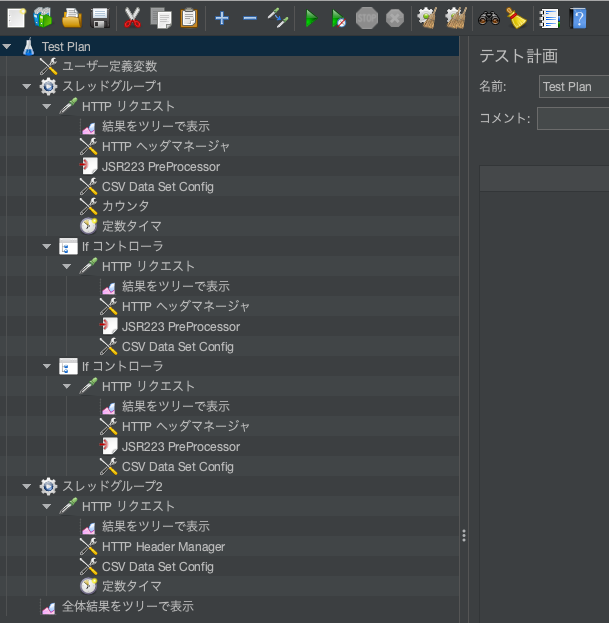Image resolution: width=609 pixels, height=623 pixels.
Task: Start the test with green play icon
Action: coord(311,18)
